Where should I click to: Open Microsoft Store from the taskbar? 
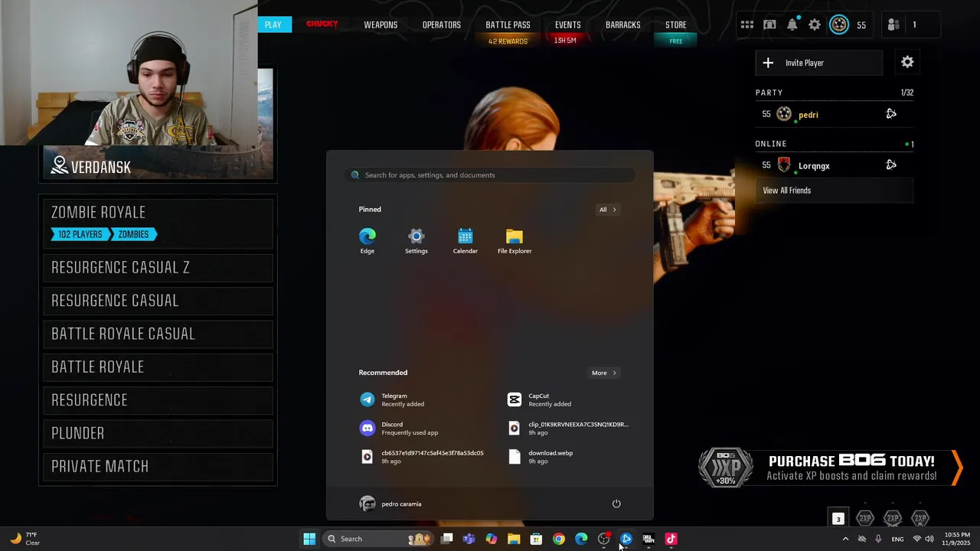pos(536,539)
